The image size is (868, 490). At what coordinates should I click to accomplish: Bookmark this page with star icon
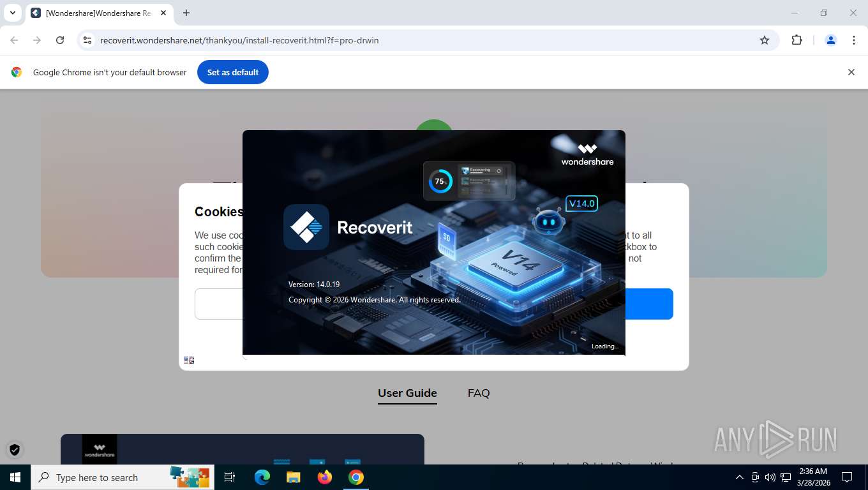click(765, 40)
